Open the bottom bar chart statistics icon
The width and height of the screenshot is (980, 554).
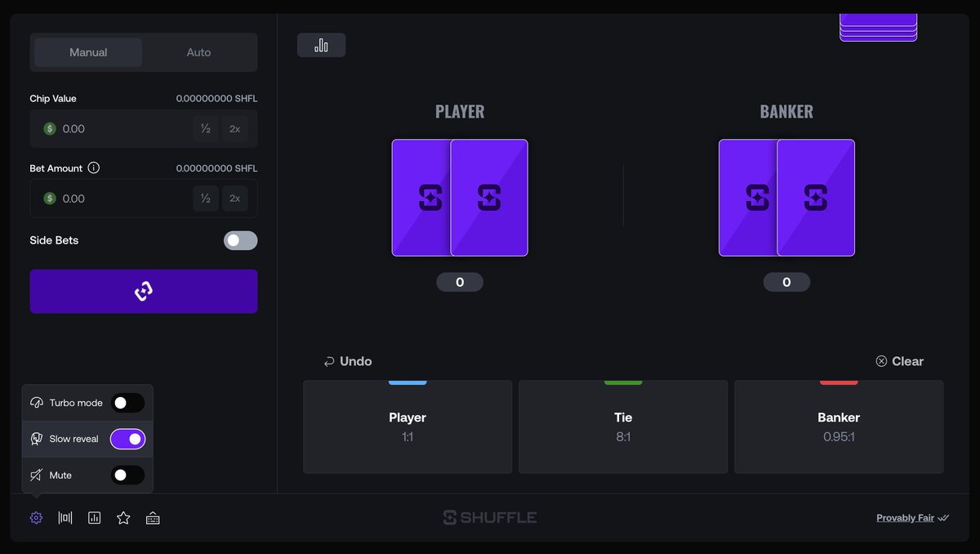click(x=94, y=517)
